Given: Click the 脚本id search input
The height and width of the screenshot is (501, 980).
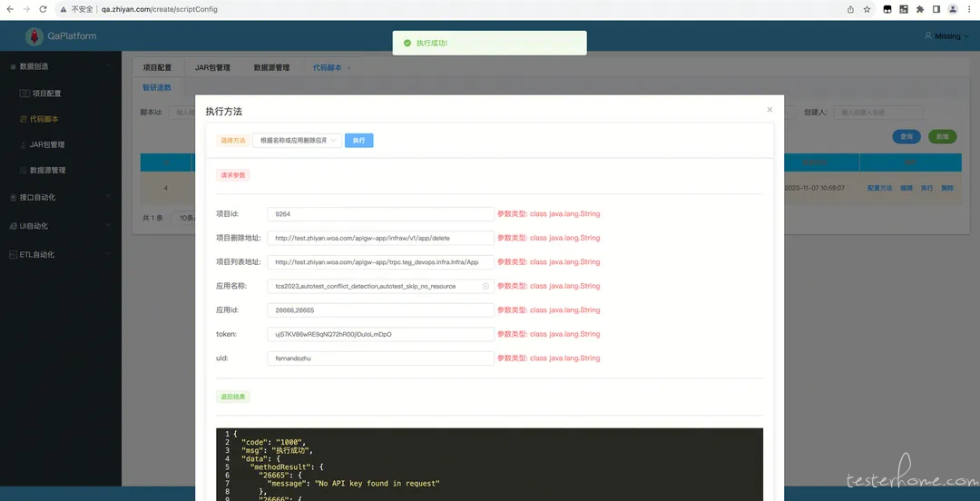Looking at the screenshot, I should coord(182,113).
